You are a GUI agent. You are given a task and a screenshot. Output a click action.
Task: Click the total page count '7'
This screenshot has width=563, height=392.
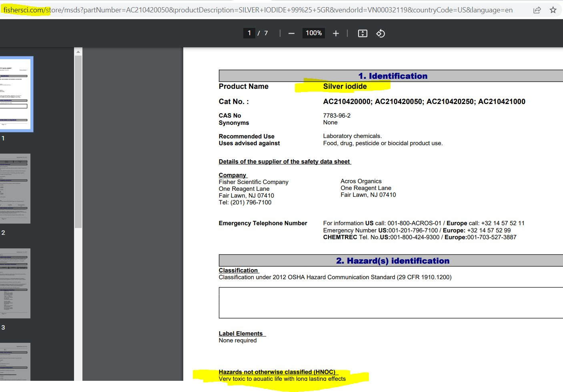click(x=266, y=33)
